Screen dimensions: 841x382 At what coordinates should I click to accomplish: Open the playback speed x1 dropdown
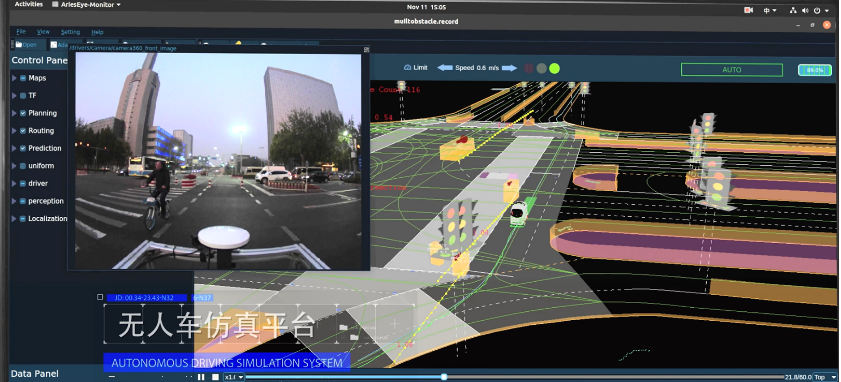[x=234, y=377]
